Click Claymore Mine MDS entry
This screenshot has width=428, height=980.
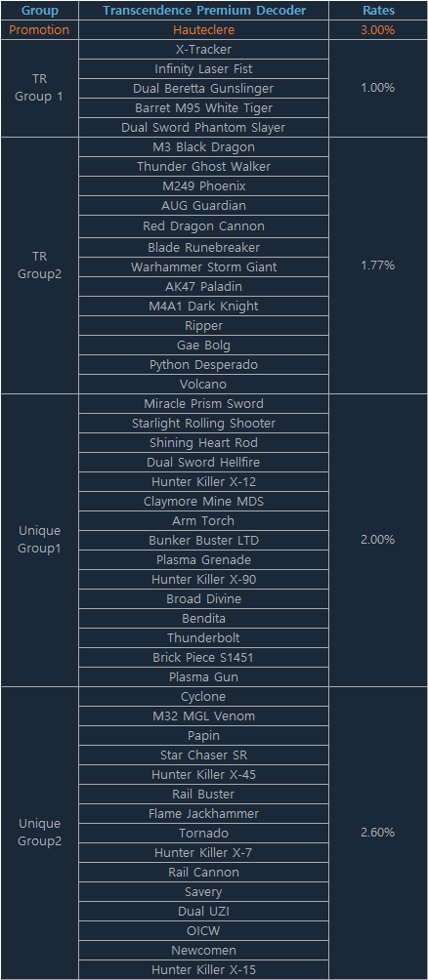(204, 502)
